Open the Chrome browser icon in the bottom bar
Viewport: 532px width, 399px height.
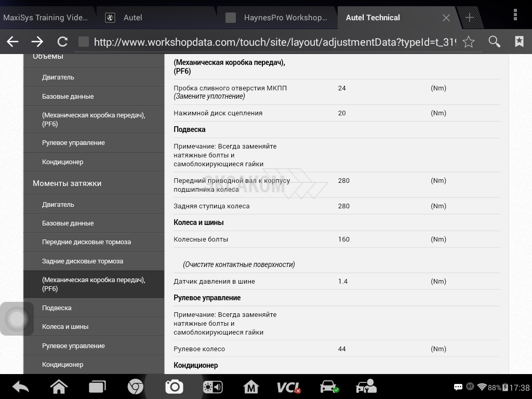136,387
